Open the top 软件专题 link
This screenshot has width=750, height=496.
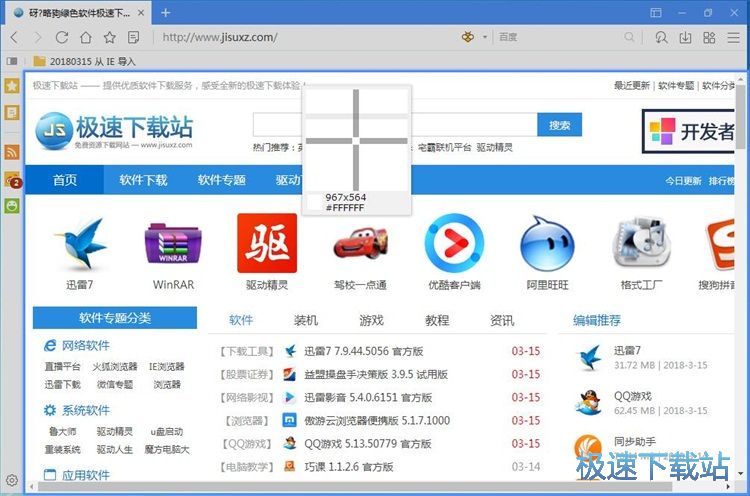click(x=676, y=85)
